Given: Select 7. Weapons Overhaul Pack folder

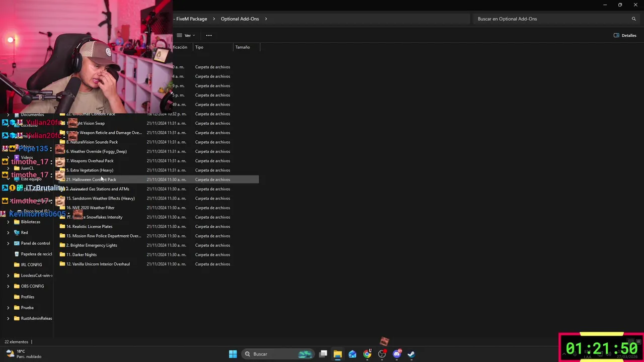Looking at the screenshot, I should point(90,161).
